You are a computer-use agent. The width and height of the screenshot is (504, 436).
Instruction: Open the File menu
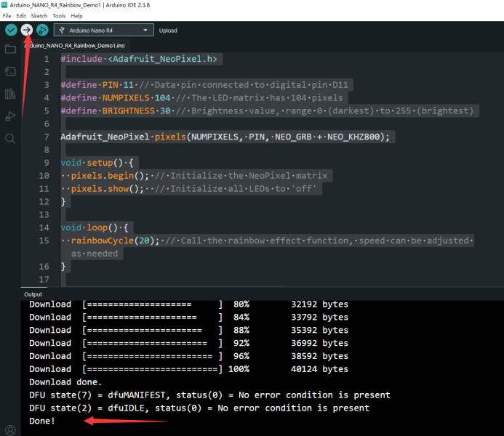click(7, 16)
